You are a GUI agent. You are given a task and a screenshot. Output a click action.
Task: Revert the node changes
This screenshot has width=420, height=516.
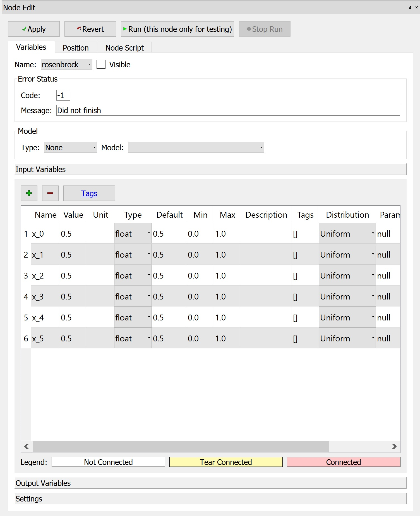(x=90, y=29)
